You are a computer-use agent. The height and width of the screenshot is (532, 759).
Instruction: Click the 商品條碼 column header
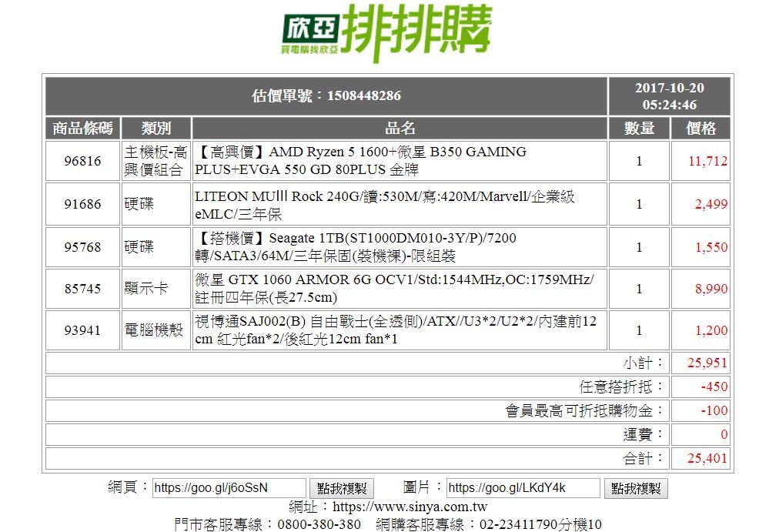point(83,129)
